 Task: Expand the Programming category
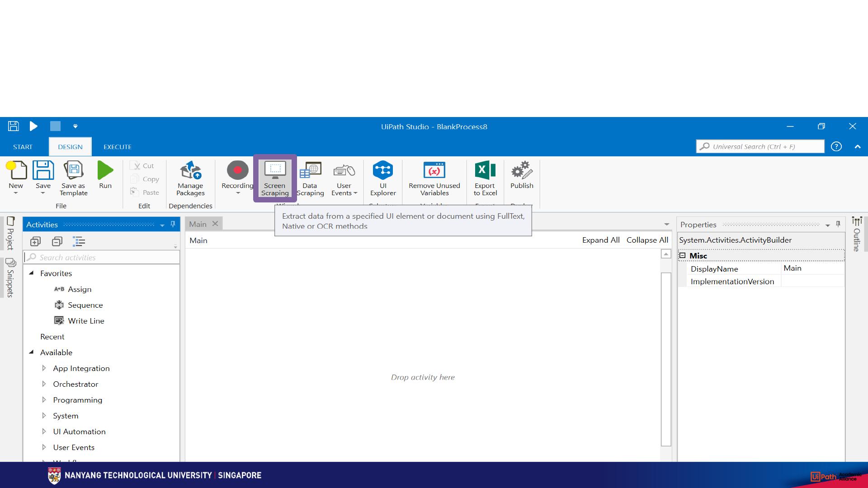pyautogui.click(x=44, y=400)
